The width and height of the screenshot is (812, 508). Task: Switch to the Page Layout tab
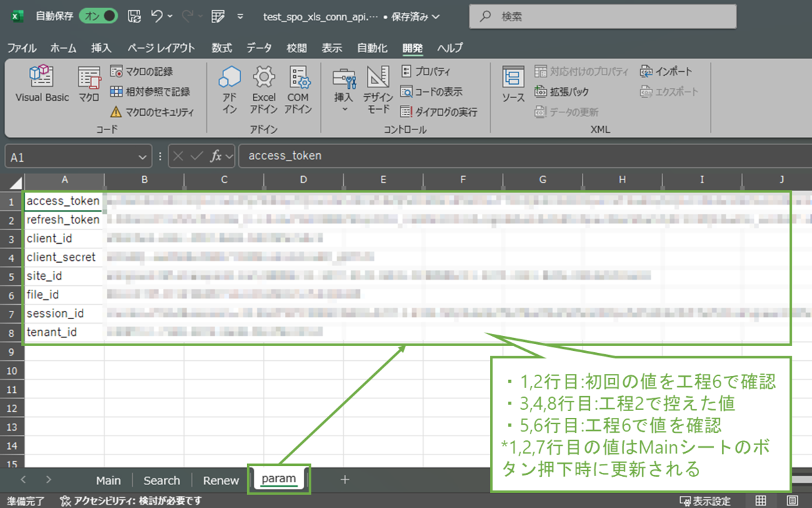[x=161, y=48]
